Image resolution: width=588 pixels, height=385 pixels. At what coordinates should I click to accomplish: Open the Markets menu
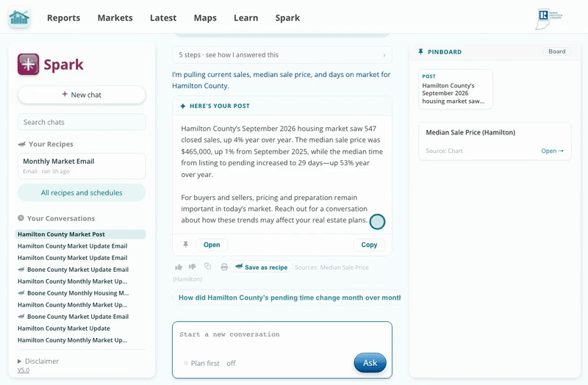tap(115, 18)
